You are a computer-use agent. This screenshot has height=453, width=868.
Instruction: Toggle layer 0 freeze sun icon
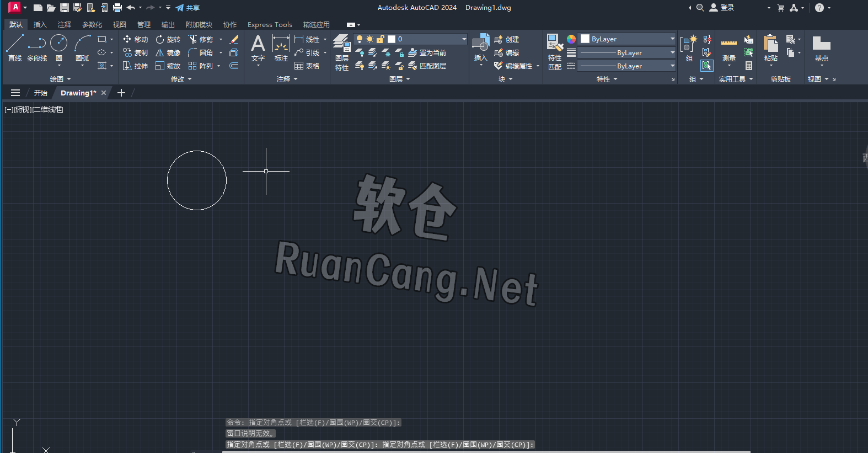coord(369,39)
